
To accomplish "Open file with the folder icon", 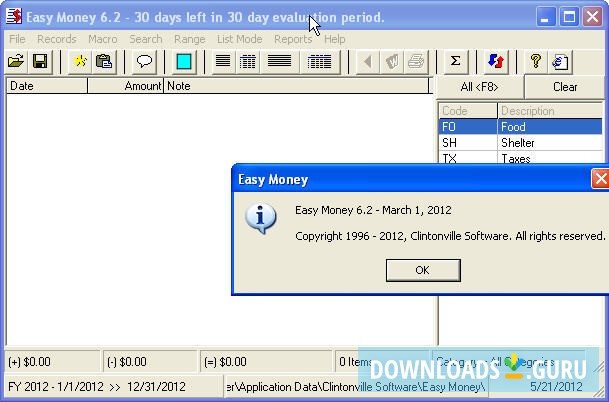I will coord(16,62).
